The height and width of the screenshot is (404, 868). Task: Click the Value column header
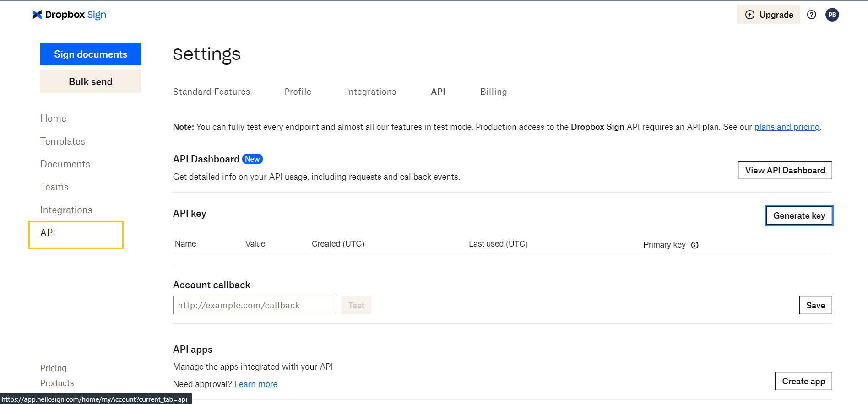click(x=255, y=244)
